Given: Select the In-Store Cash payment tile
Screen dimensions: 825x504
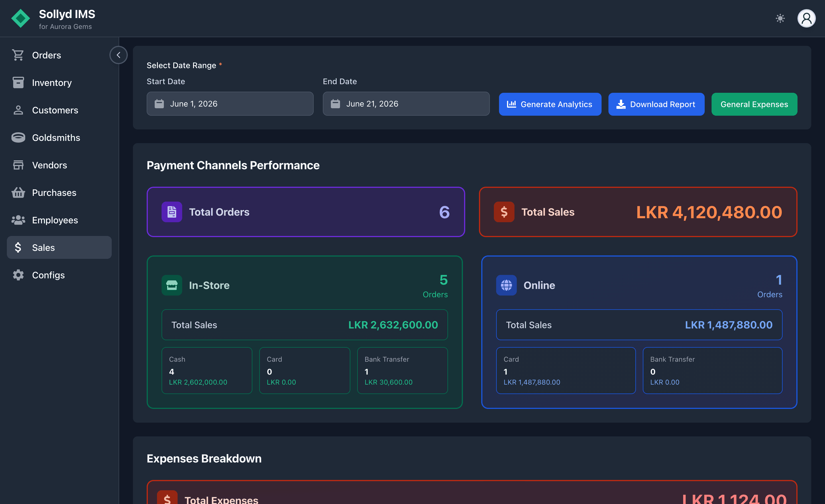Looking at the screenshot, I should coord(207,371).
